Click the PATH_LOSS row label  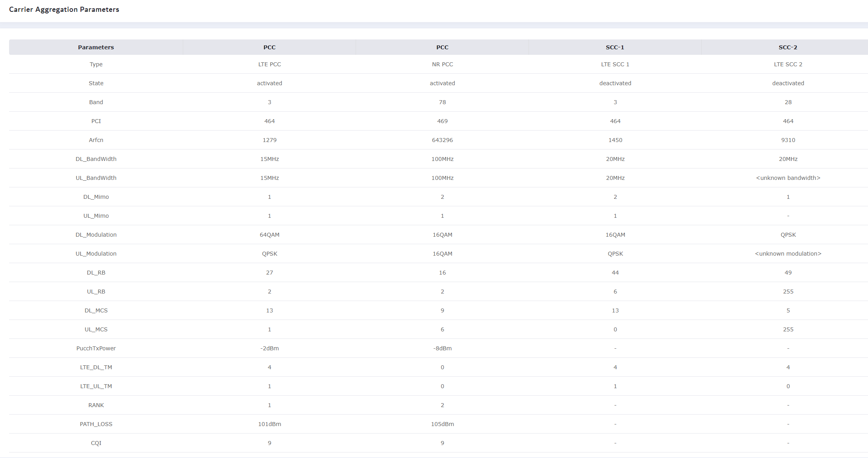[96, 424]
